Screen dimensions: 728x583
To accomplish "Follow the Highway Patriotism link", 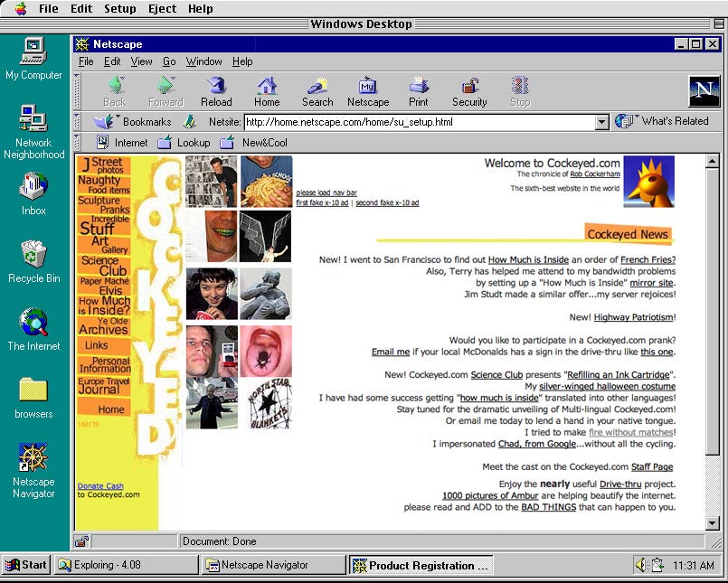I will coord(633,317).
